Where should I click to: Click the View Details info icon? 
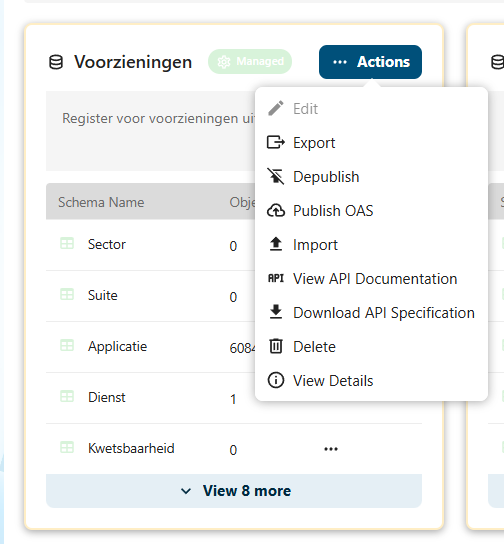pos(276,380)
